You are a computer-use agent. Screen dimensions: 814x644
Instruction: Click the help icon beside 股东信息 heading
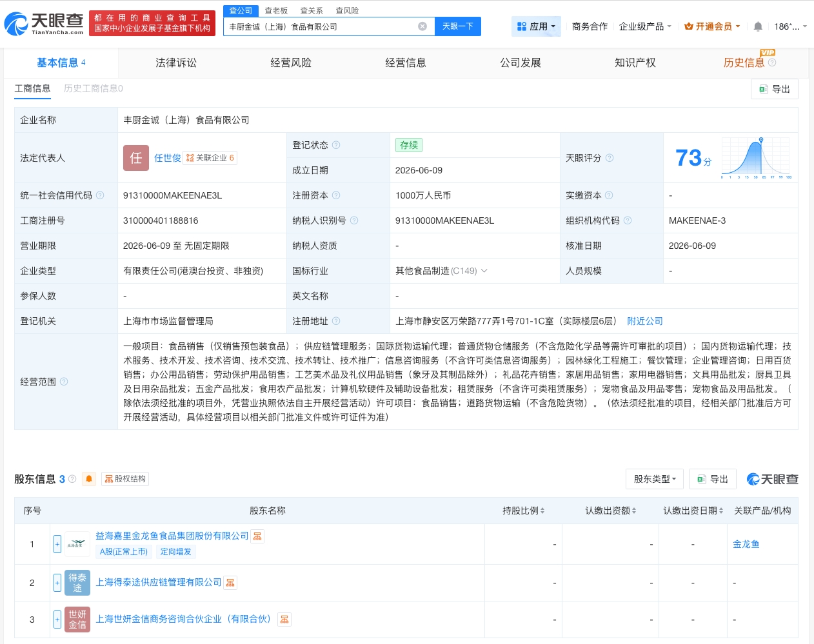coord(72,479)
